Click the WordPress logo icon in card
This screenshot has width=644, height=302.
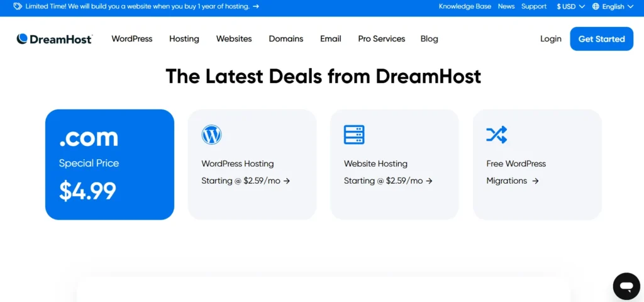[x=211, y=135]
